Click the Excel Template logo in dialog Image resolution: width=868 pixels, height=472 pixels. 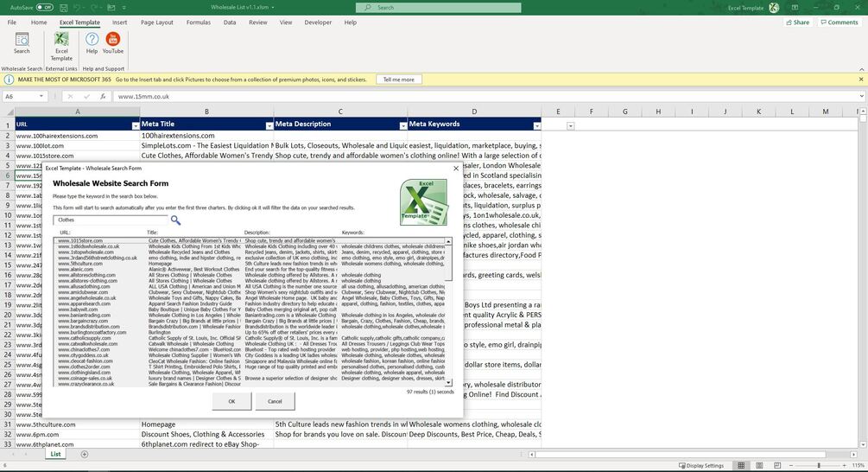click(423, 201)
